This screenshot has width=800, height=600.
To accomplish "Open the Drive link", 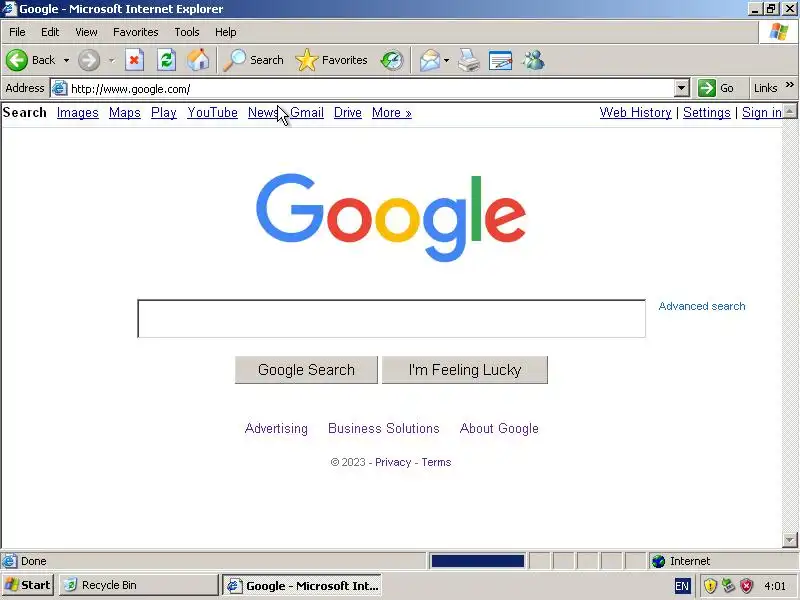I will [x=347, y=113].
